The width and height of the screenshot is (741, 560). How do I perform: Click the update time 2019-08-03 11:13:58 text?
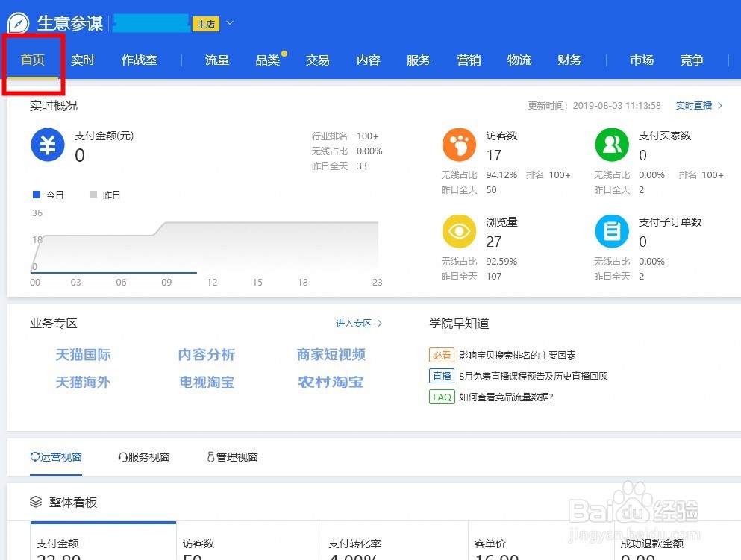[616, 105]
